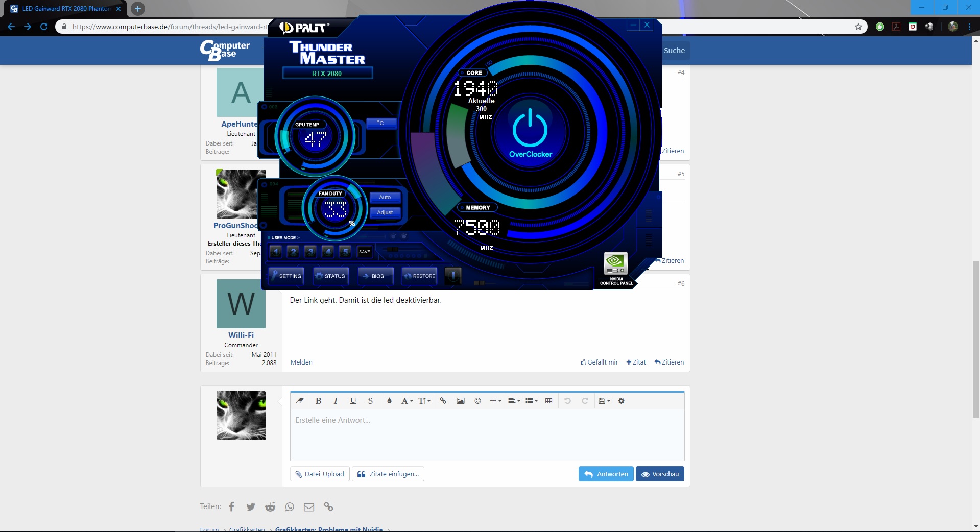Click the CORE clock label

tap(473, 73)
